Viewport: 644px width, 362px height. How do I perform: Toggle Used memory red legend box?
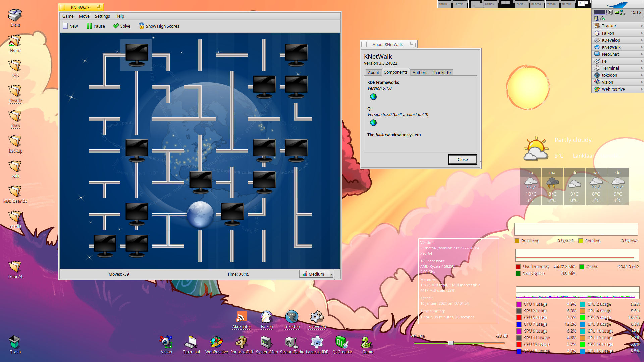(518, 267)
